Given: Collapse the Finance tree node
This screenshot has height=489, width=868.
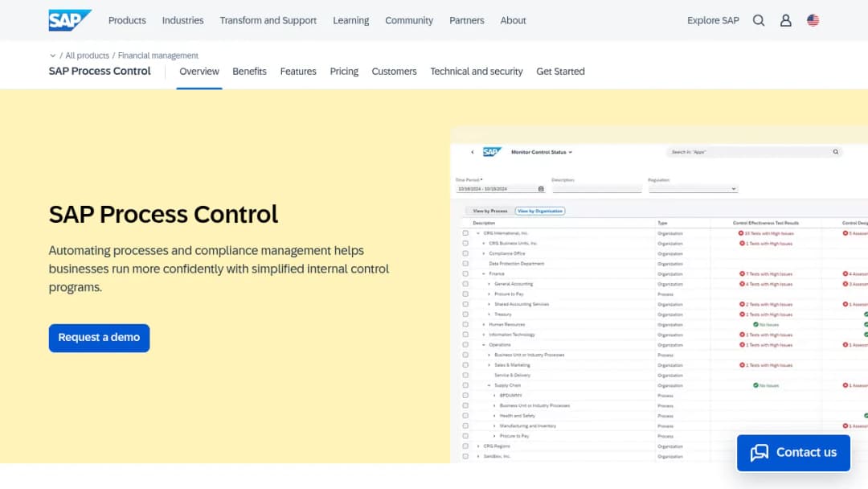Looking at the screenshot, I should tap(484, 273).
